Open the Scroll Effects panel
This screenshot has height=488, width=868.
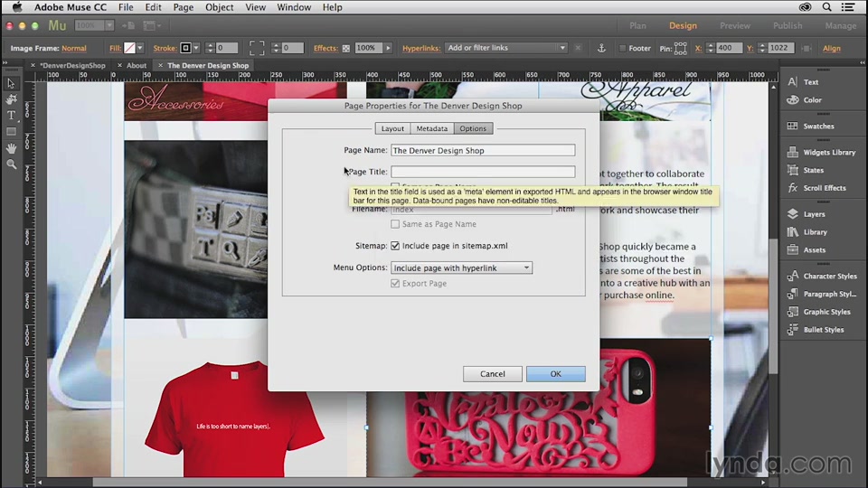(x=823, y=188)
